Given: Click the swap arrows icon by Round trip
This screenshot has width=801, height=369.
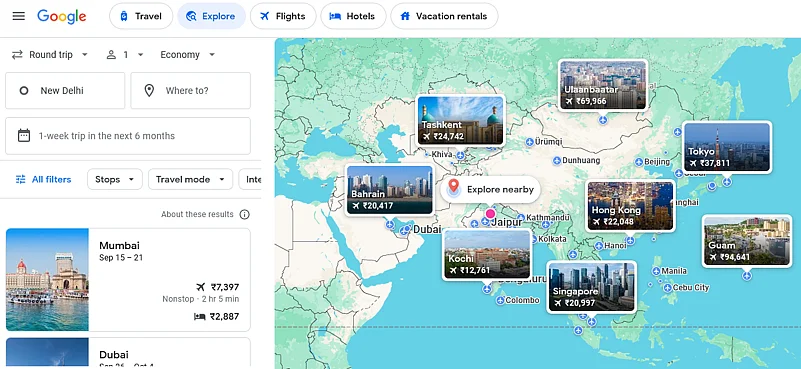Looking at the screenshot, I should click(x=17, y=55).
